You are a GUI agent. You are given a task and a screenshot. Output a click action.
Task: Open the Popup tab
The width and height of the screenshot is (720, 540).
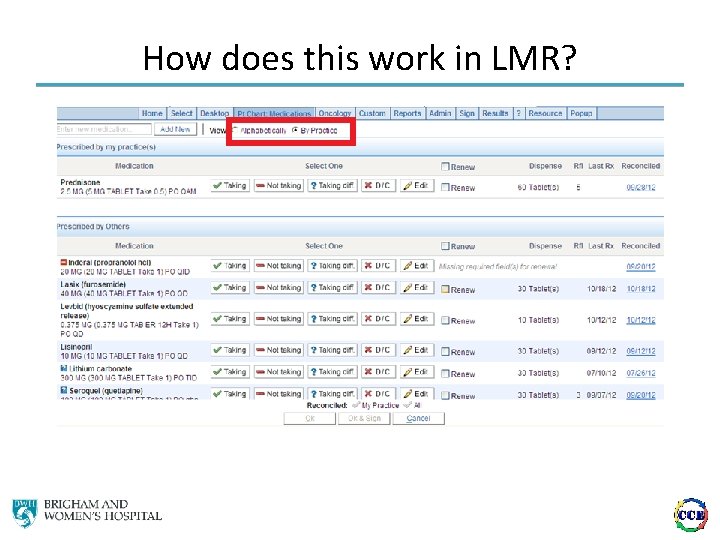point(581,113)
